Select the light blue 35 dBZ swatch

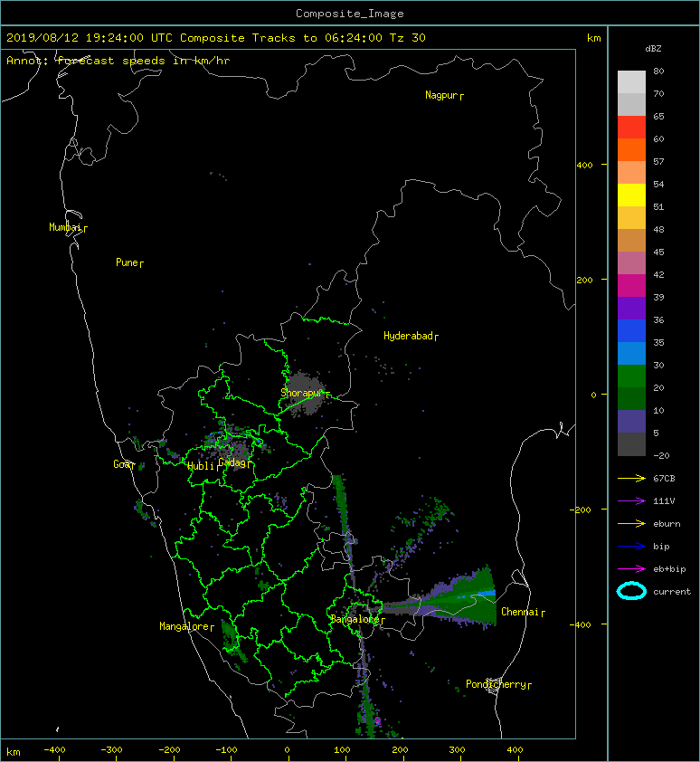(631, 353)
